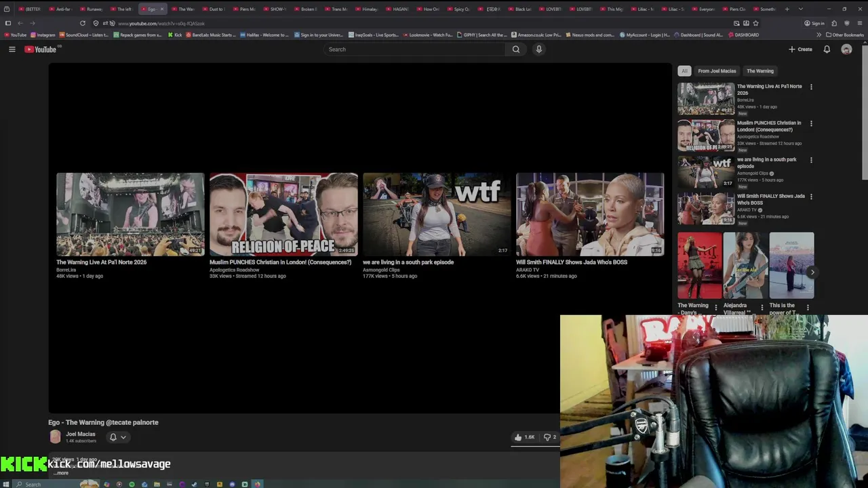Open the Create menu button
The height and width of the screenshot is (488, 868).
tap(800, 49)
